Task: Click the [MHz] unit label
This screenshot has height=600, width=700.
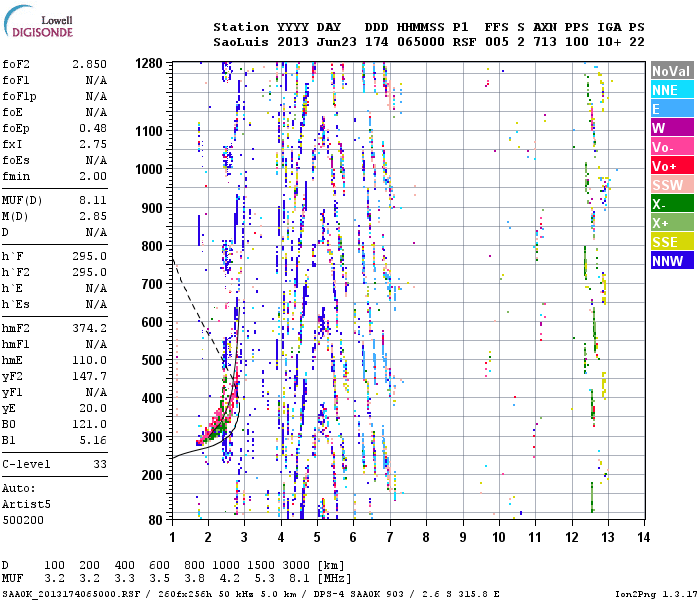Action: (x=334, y=579)
